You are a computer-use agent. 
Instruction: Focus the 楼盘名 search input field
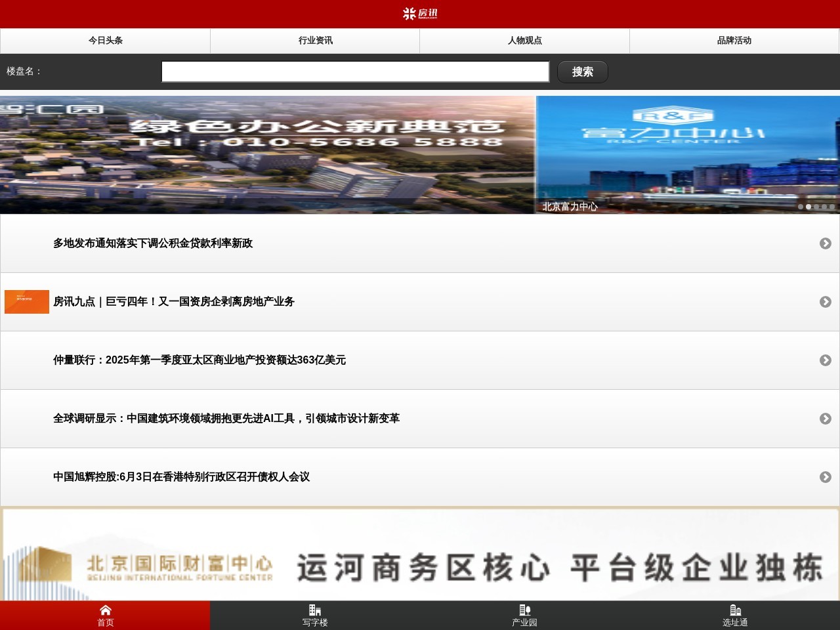tap(355, 72)
